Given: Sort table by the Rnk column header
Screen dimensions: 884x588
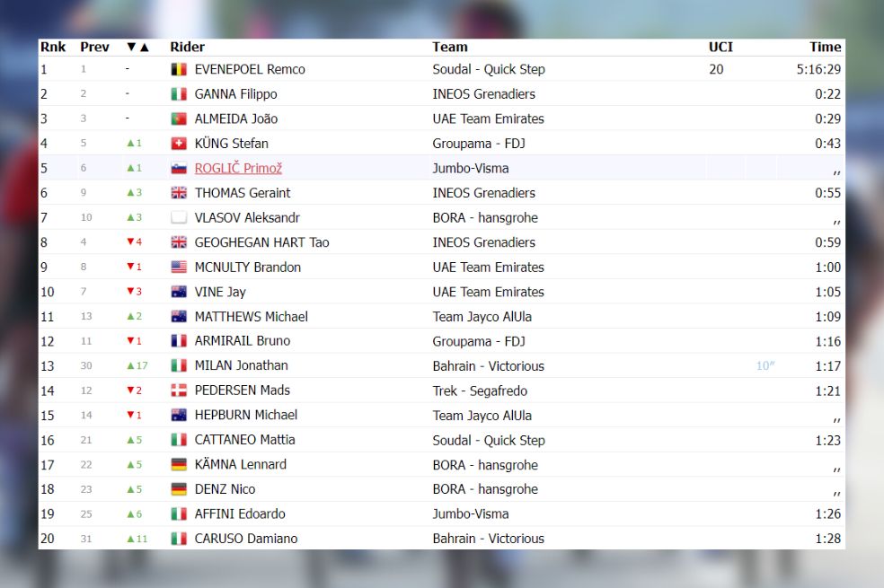Looking at the screenshot, I should click(53, 47).
